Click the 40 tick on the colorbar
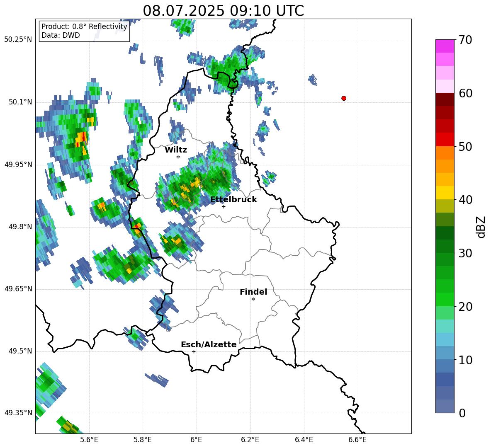Image resolution: width=491 pixels, height=448 pixels. coord(465,200)
